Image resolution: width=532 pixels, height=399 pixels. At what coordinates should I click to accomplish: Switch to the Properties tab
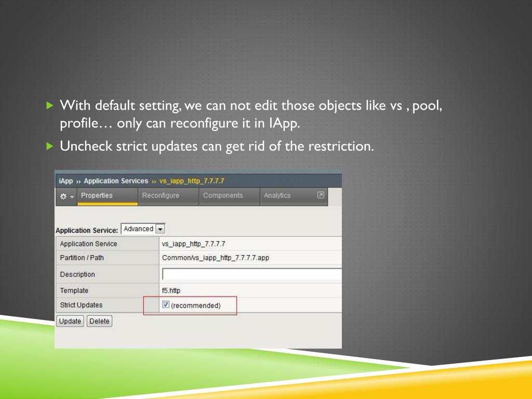coord(97,196)
